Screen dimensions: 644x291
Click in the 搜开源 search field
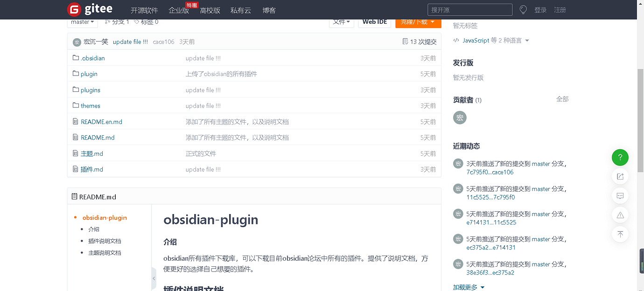pos(470,10)
